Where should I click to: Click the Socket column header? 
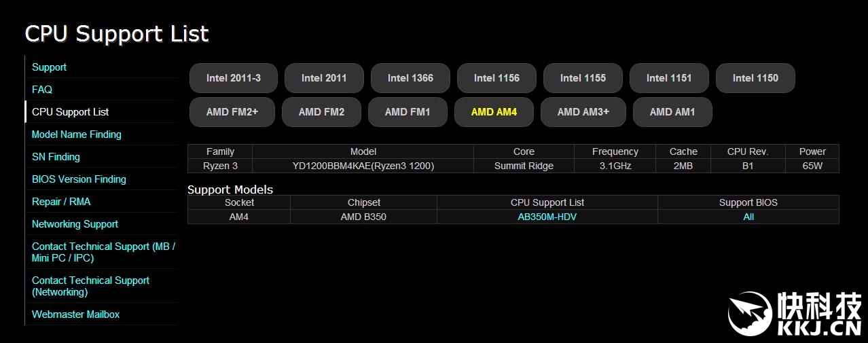(239, 202)
